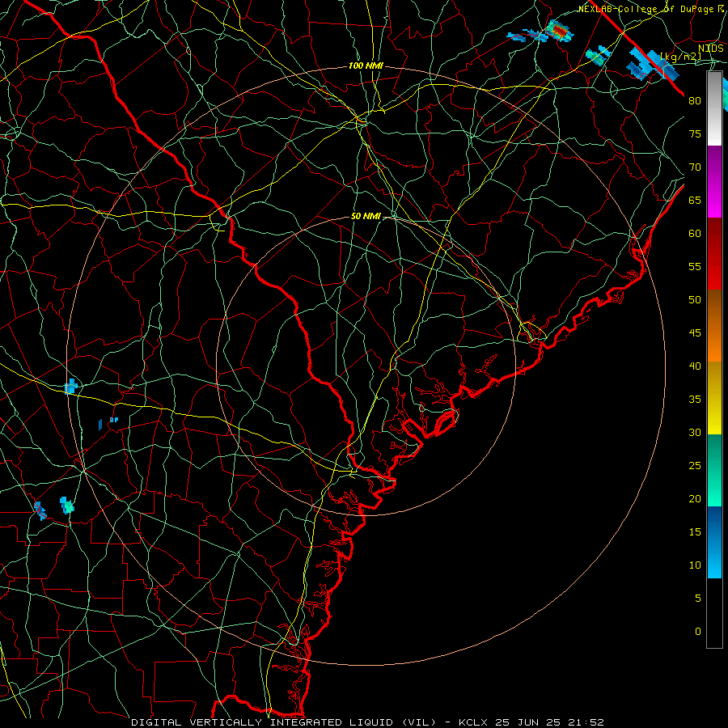
Task: Click the light blue echo on the 100 NMI ring's west edge
Action: click(x=70, y=387)
